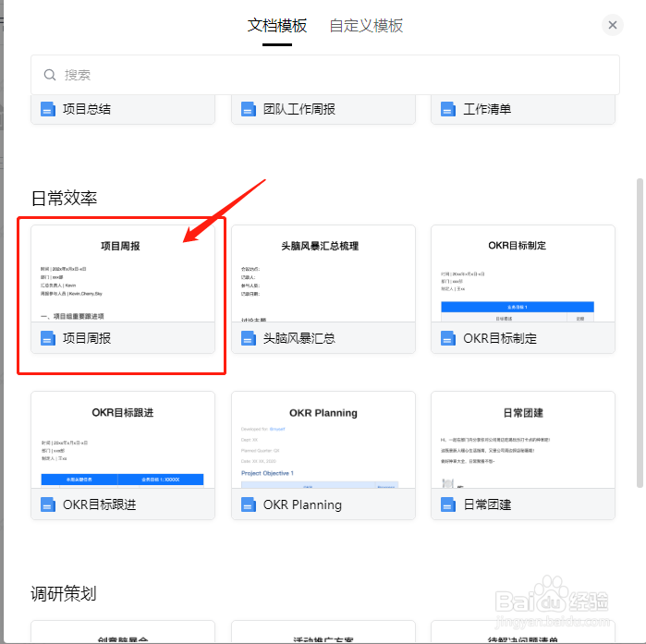Select the 项目周报 template thumbnail
This screenshot has height=644, width=646.
click(x=123, y=273)
